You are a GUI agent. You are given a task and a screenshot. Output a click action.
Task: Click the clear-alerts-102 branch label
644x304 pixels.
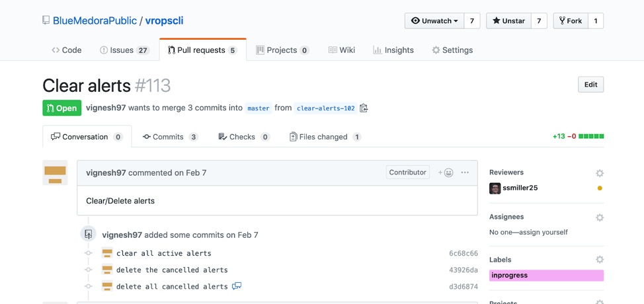(326, 108)
